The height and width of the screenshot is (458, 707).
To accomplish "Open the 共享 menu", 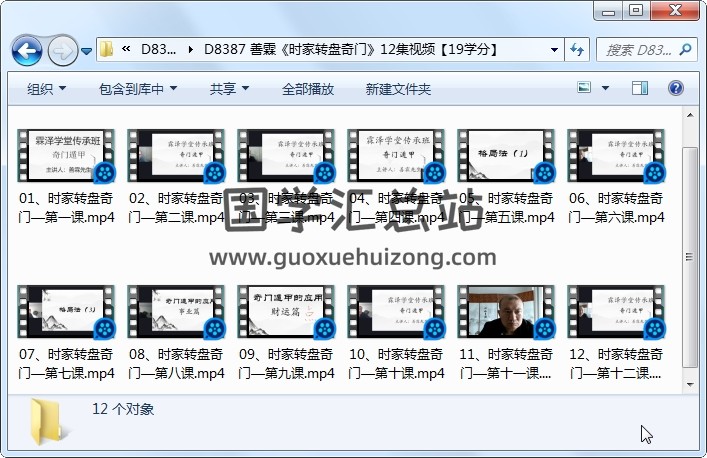I will click(229, 89).
